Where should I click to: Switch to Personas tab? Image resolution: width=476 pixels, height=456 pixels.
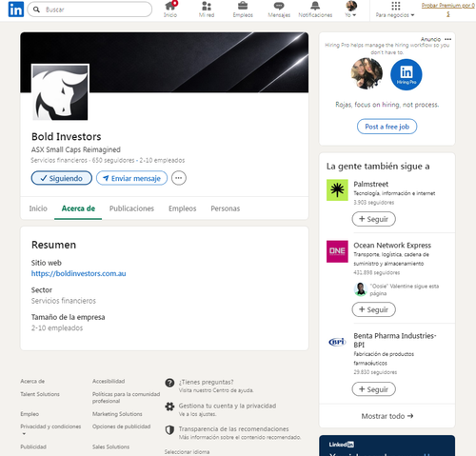tap(226, 208)
